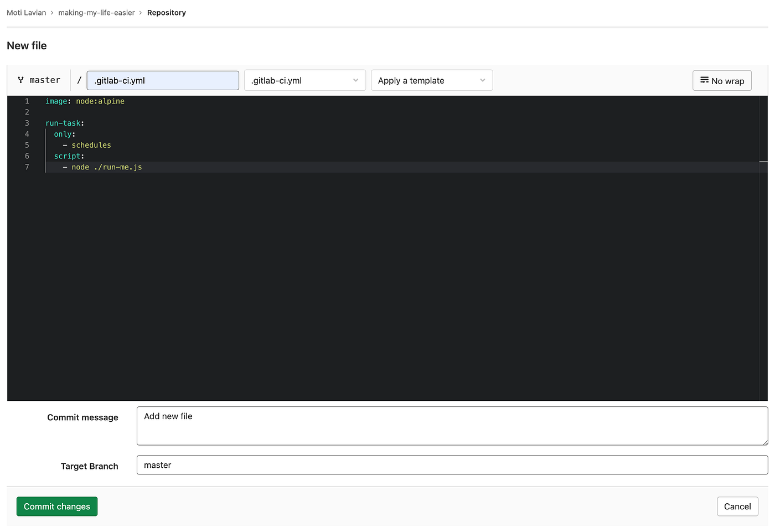Screen dimensions: 775x532
Task: Open the Moti Lavian profile link
Action: (x=26, y=12)
